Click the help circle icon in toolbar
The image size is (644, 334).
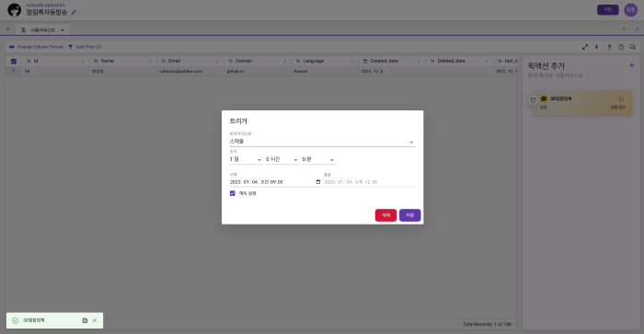click(621, 47)
